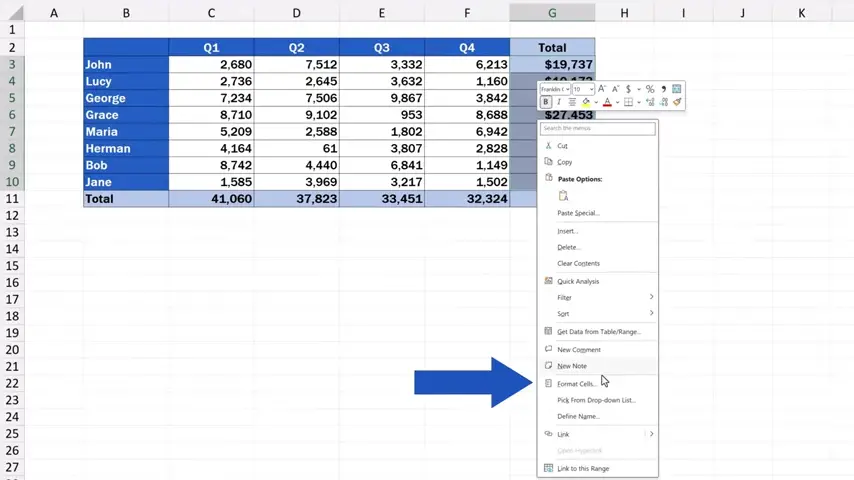Apply Percent Style from mini toolbar

[x=650, y=89]
